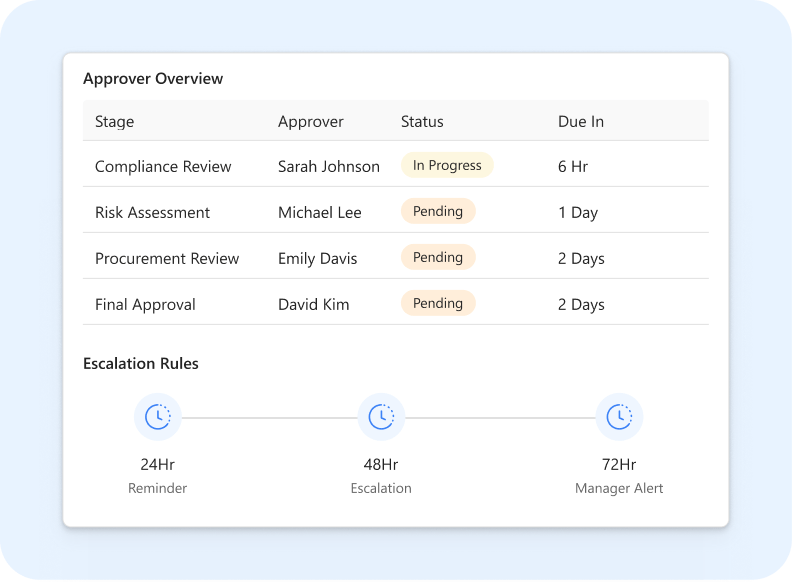Click the 72Hr label
This screenshot has width=792, height=582.
click(x=619, y=464)
